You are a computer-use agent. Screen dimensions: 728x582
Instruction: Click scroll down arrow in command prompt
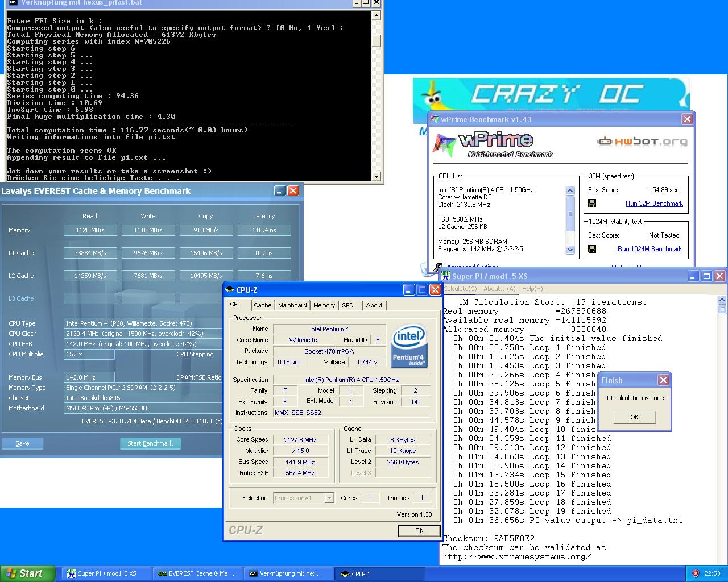click(x=376, y=177)
